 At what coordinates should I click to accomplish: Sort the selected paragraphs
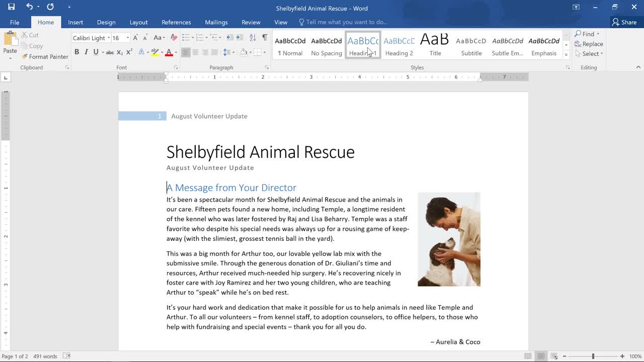[253, 38]
